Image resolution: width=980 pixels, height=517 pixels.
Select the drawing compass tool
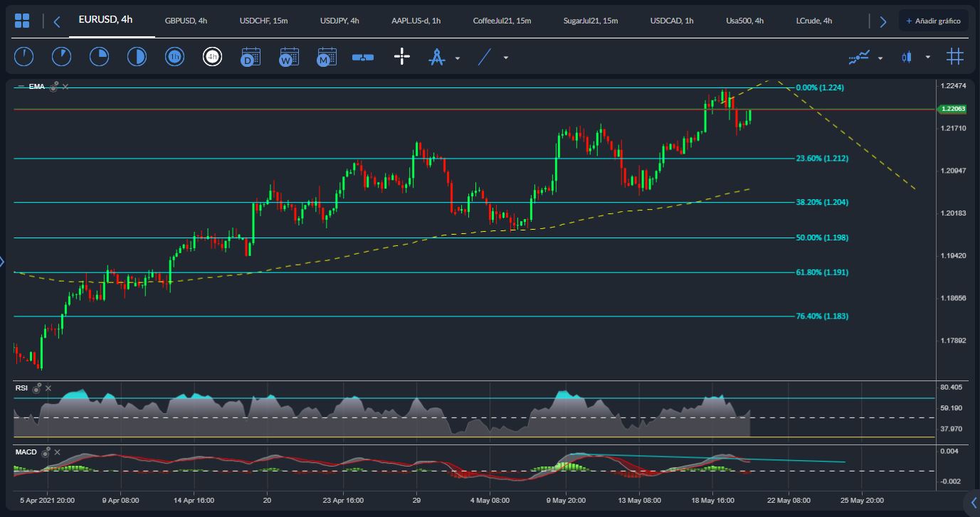coord(436,57)
